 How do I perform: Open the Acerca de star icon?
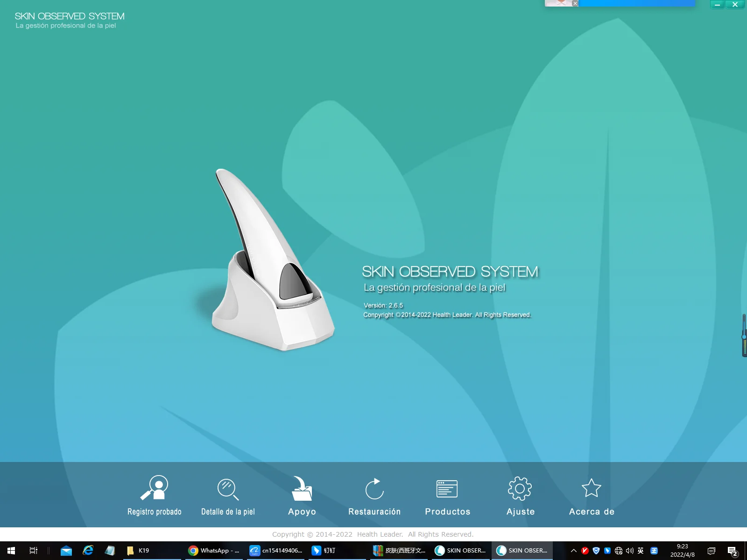coord(592,496)
